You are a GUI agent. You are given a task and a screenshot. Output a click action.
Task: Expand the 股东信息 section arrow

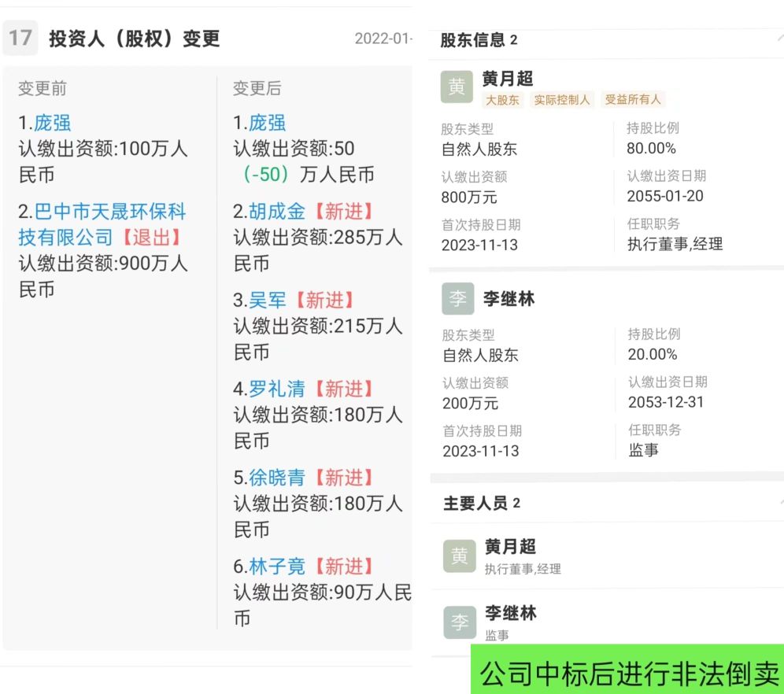[779, 38]
